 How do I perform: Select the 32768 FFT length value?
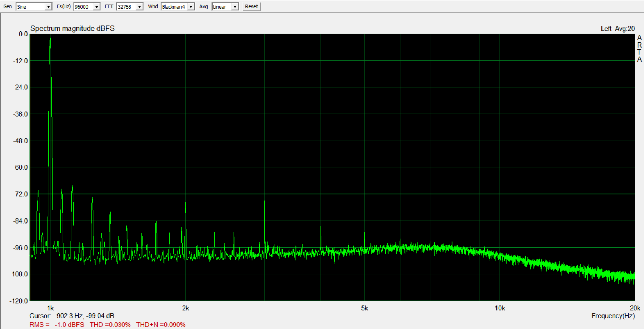[124, 6]
